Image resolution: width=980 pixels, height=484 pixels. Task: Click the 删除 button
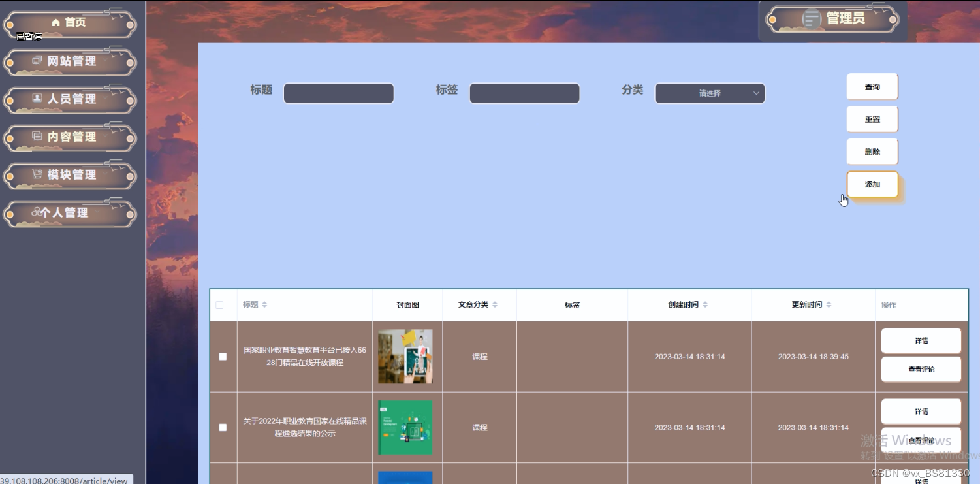[872, 152]
